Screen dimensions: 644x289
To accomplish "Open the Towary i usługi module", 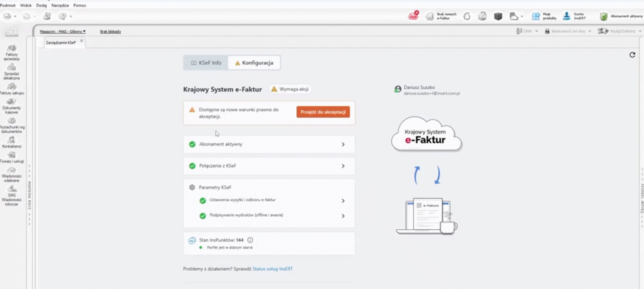I will coord(11,156).
